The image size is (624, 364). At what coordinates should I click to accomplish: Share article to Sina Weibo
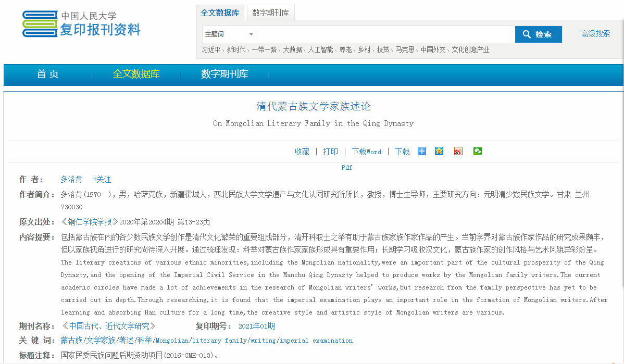click(x=458, y=151)
